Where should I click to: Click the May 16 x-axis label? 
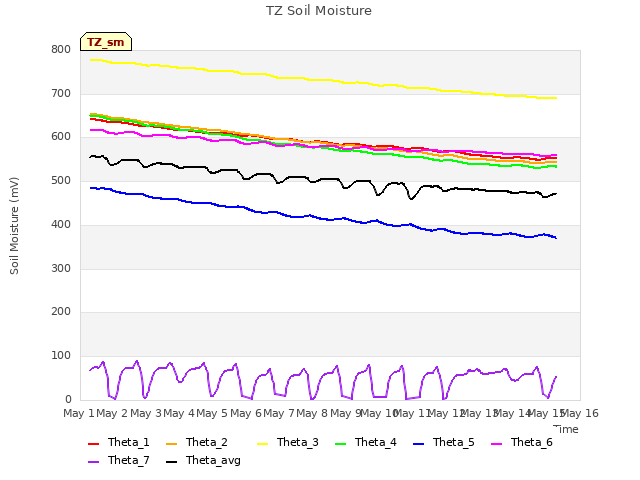point(580,413)
